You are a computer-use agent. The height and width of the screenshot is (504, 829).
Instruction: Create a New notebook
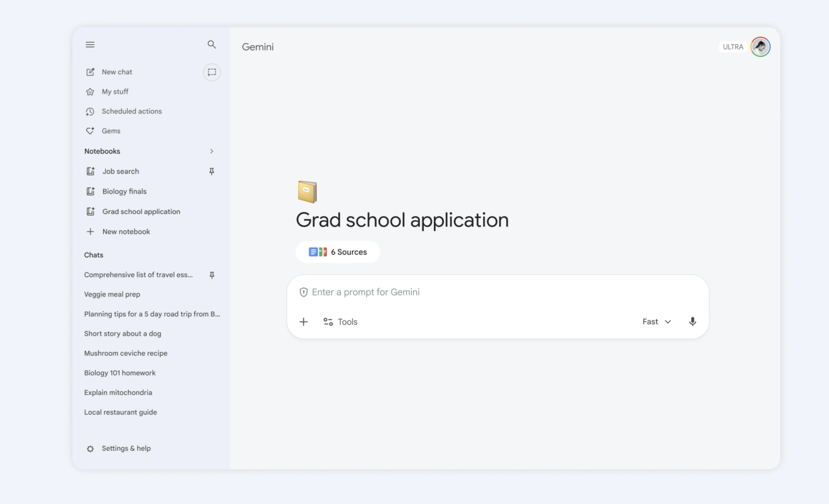(x=126, y=231)
